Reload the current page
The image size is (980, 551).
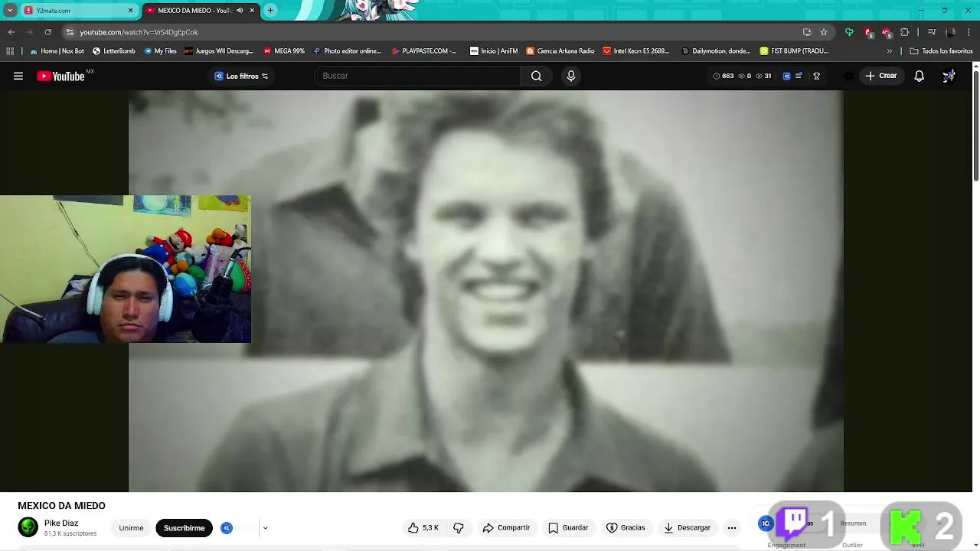pos(47,32)
